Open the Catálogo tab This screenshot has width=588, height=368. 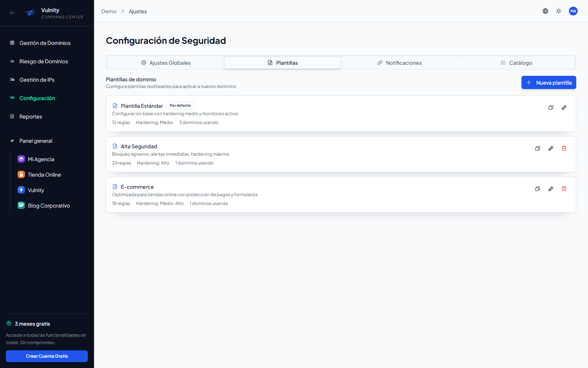click(516, 63)
